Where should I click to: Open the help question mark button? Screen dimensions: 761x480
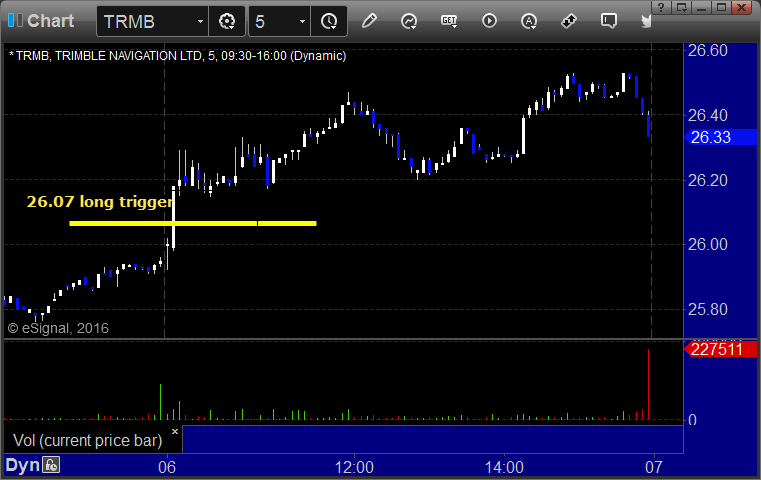[x=661, y=7]
